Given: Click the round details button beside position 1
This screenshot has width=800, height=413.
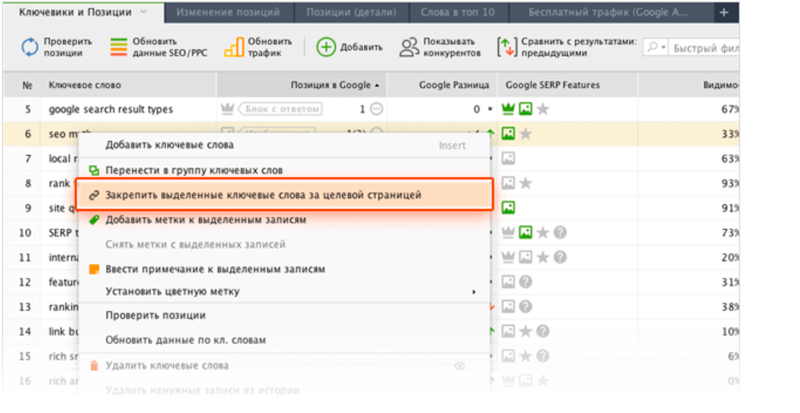Looking at the screenshot, I should [x=377, y=109].
